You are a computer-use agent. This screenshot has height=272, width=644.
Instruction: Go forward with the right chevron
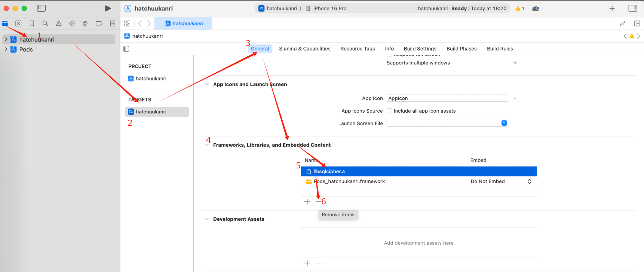149,24
